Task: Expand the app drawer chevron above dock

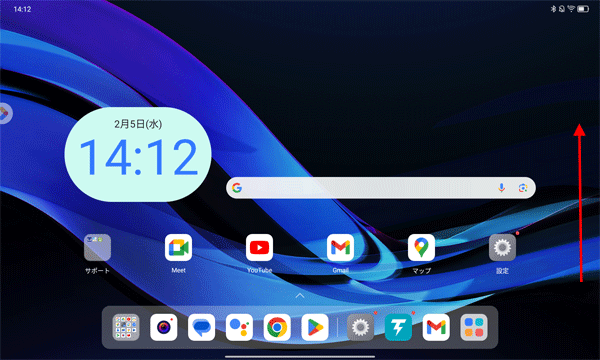Action: 300,295
